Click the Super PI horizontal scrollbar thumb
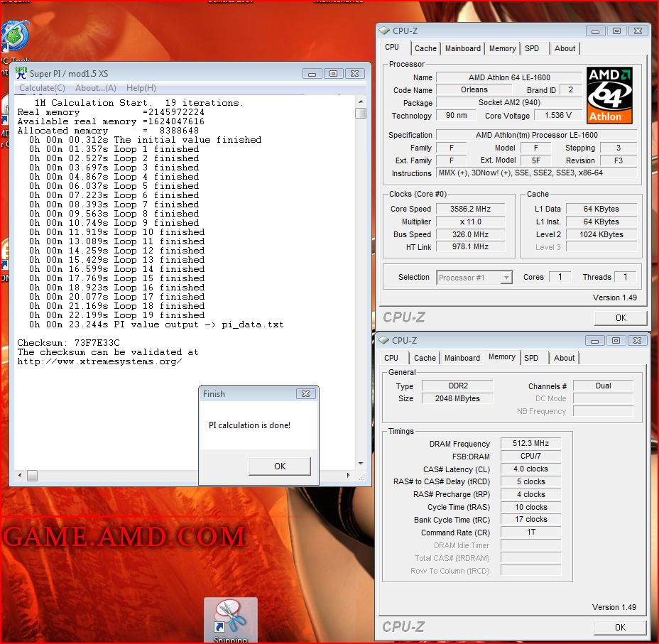659x644 pixels. click(x=33, y=476)
